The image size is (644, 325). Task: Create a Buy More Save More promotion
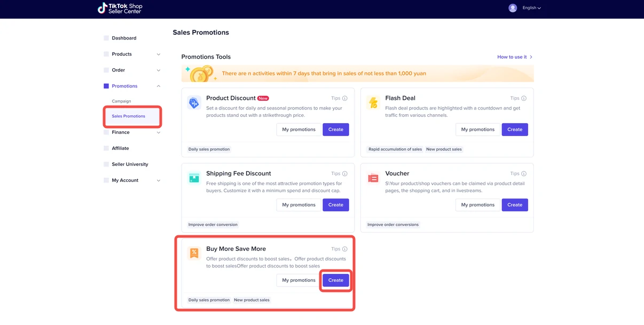tap(336, 280)
